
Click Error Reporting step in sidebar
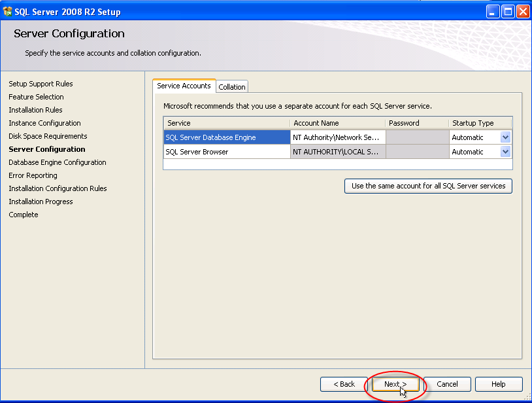point(33,175)
